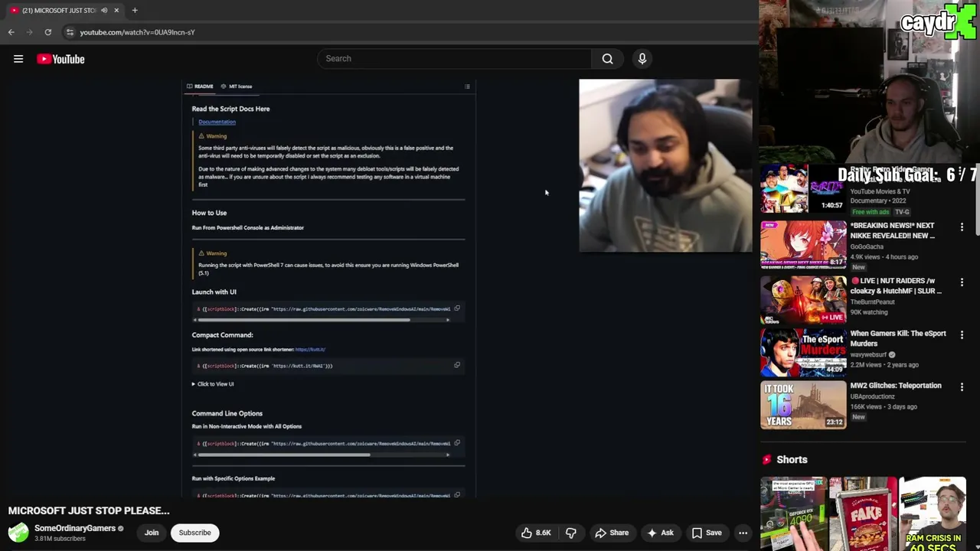Open outline icon on README header
The width and height of the screenshot is (980, 551).
point(467,86)
